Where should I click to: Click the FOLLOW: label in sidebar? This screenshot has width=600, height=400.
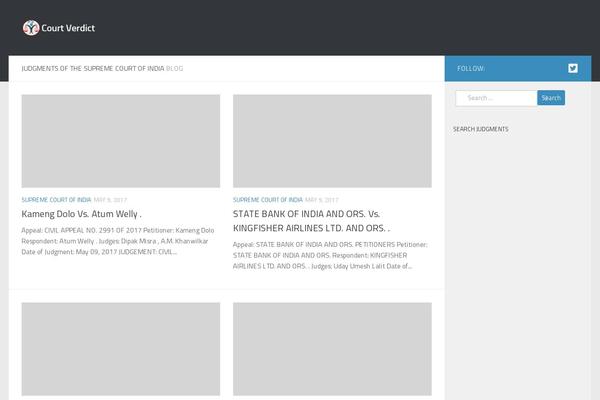471,69
